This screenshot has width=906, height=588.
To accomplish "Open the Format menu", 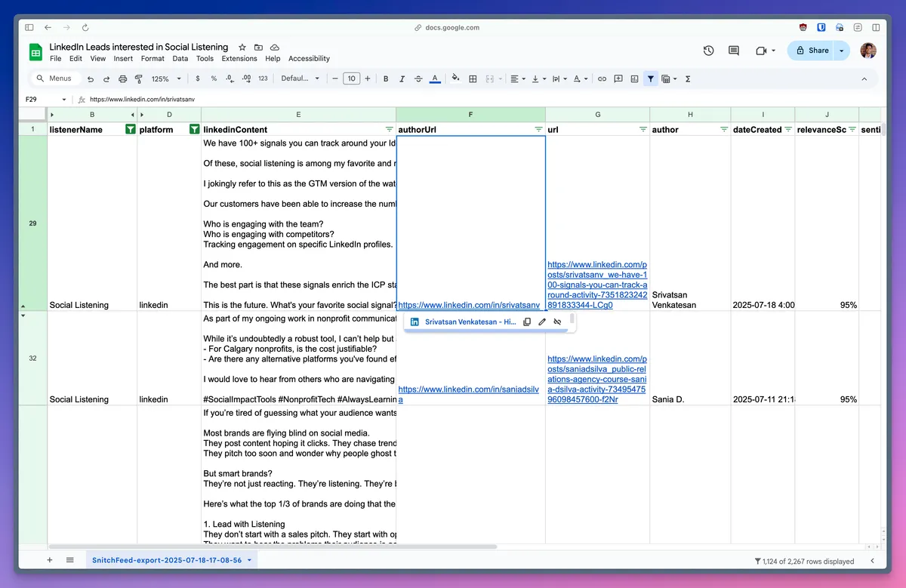I will click(153, 59).
